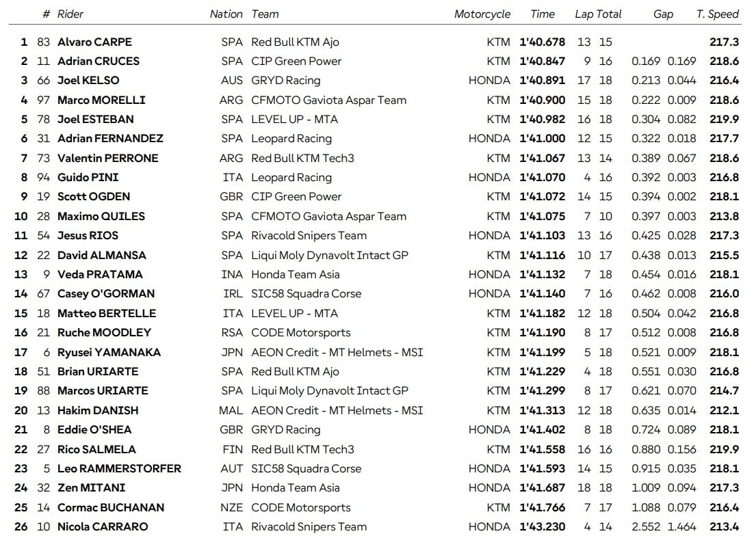The image size is (756, 538).
Task: Click the Gap column header
Action: (663, 14)
